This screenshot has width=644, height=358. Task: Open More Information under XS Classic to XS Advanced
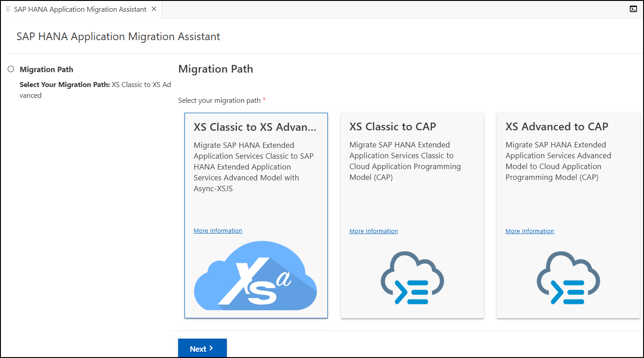(x=218, y=230)
